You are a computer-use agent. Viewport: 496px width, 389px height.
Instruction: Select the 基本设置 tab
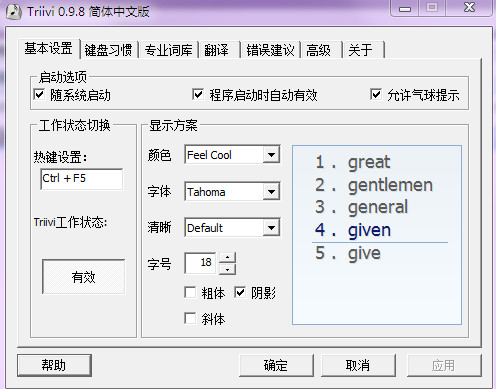click(x=49, y=49)
